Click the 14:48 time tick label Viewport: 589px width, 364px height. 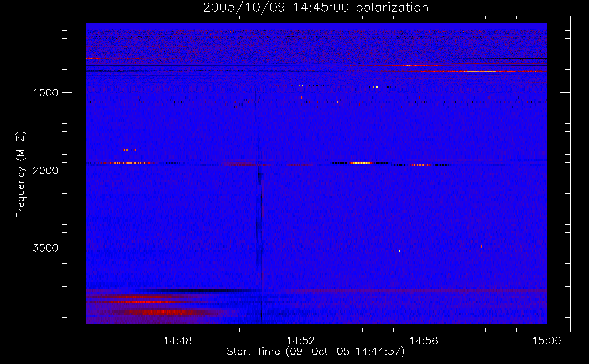[x=178, y=341]
